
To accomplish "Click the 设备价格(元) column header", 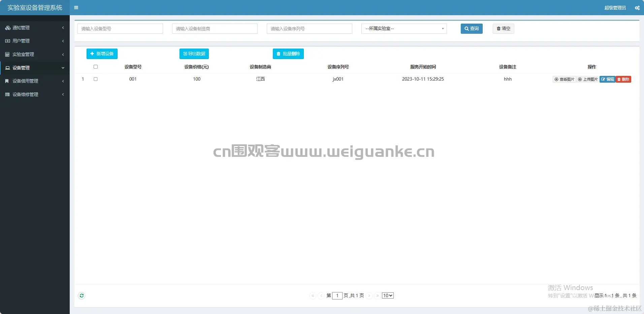I will point(197,67).
